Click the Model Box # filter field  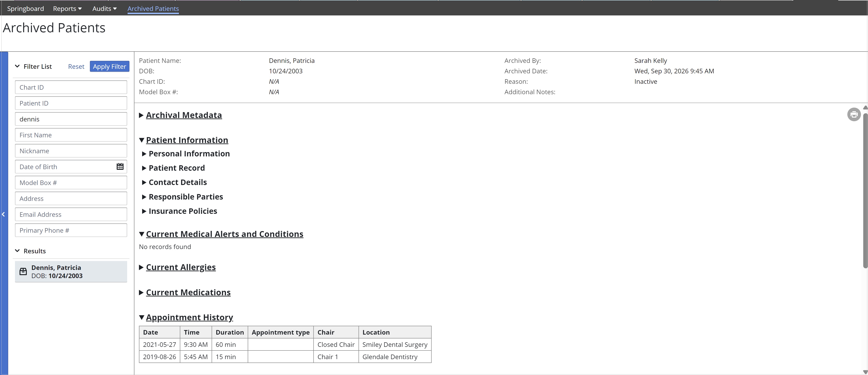pos(71,183)
